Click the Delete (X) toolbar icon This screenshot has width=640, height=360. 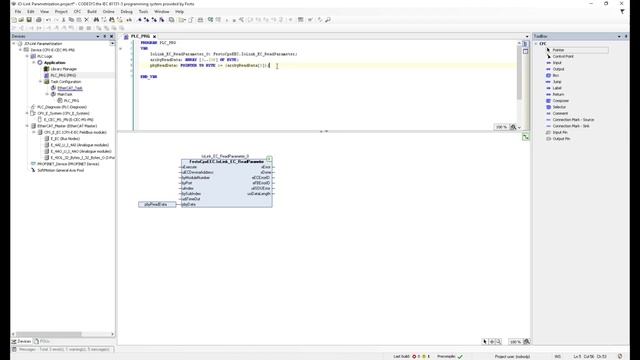(x=87, y=20)
